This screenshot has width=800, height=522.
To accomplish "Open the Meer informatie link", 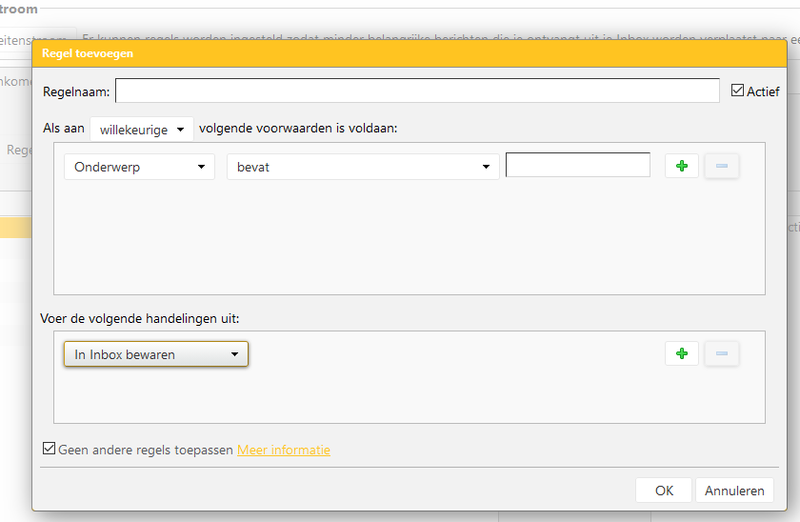I will coord(283,450).
